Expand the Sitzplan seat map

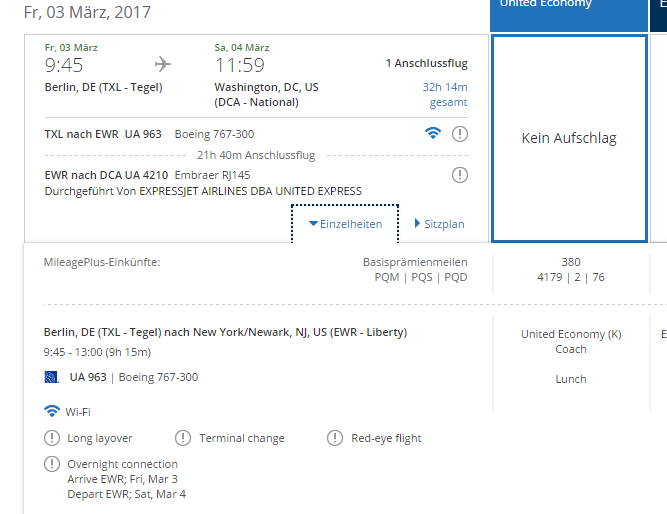439,224
